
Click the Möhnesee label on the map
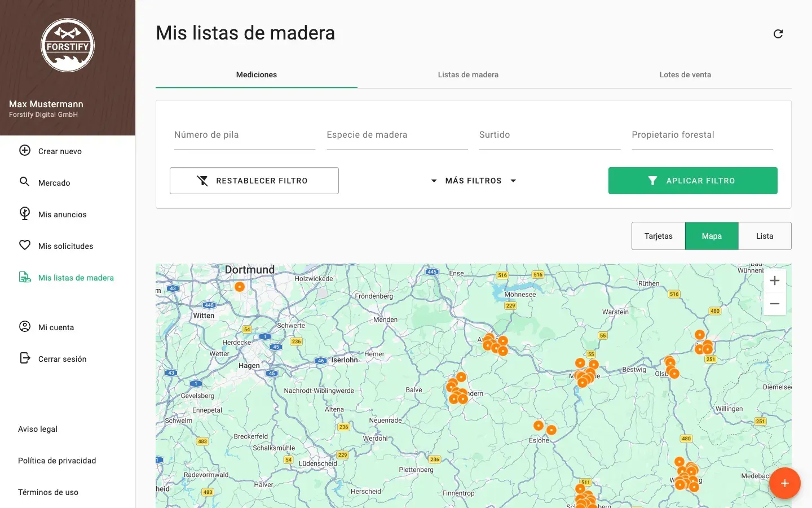click(520, 294)
